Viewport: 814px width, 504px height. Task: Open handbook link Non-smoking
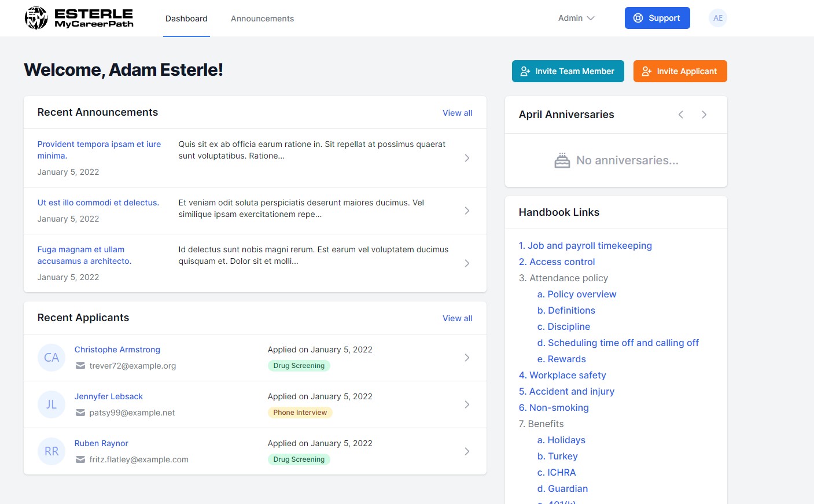554,407
